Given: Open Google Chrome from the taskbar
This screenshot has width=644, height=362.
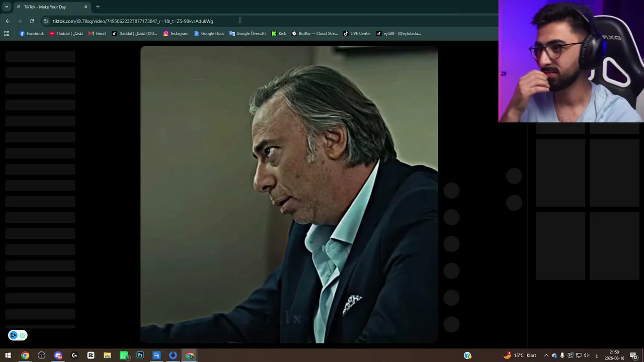Looking at the screenshot, I should pyautogui.click(x=25, y=355).
